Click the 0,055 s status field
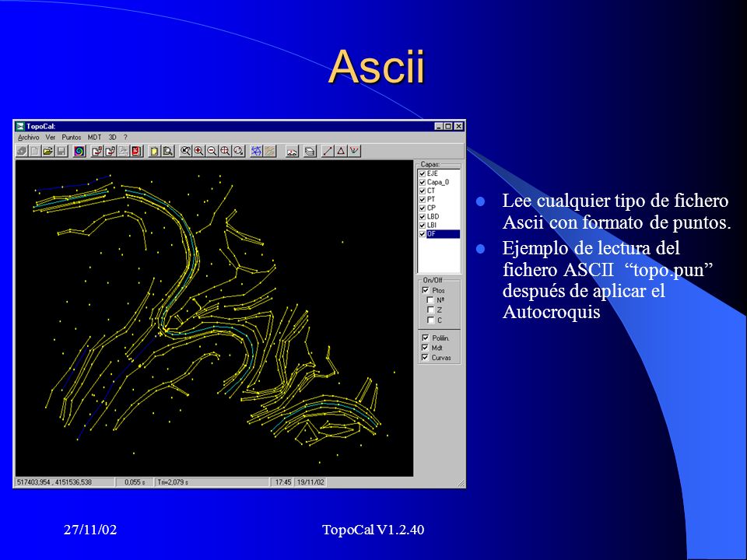This screenshot has height=560, width=747. click(135, 482)
